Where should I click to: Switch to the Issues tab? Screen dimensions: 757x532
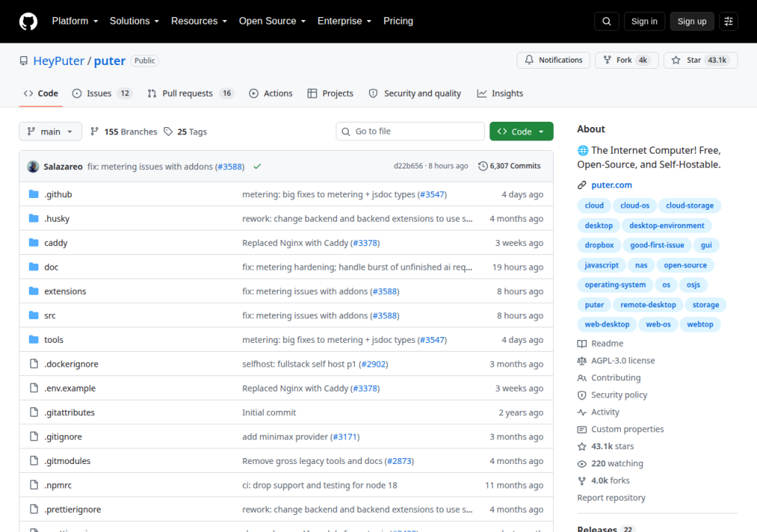tap(102, 93)
